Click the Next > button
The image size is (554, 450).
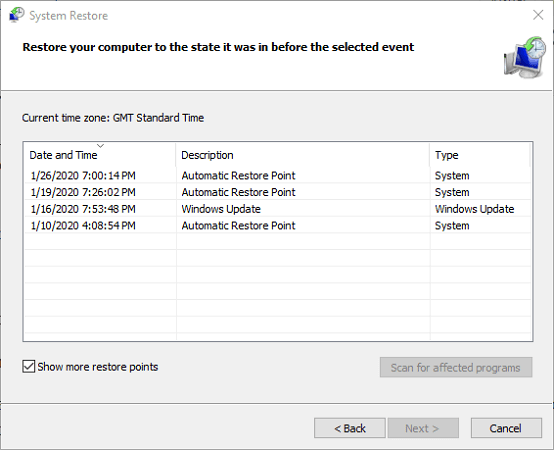423,428
